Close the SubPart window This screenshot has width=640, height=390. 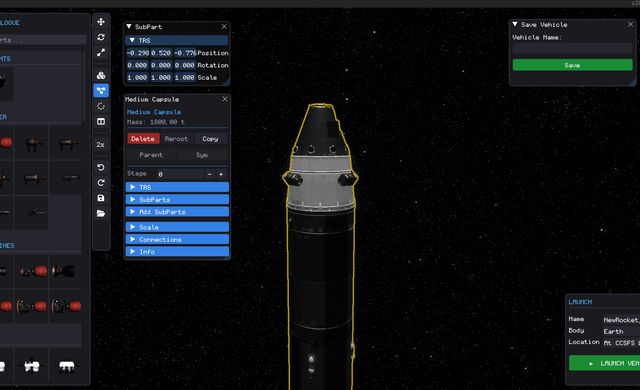(224, 27)
